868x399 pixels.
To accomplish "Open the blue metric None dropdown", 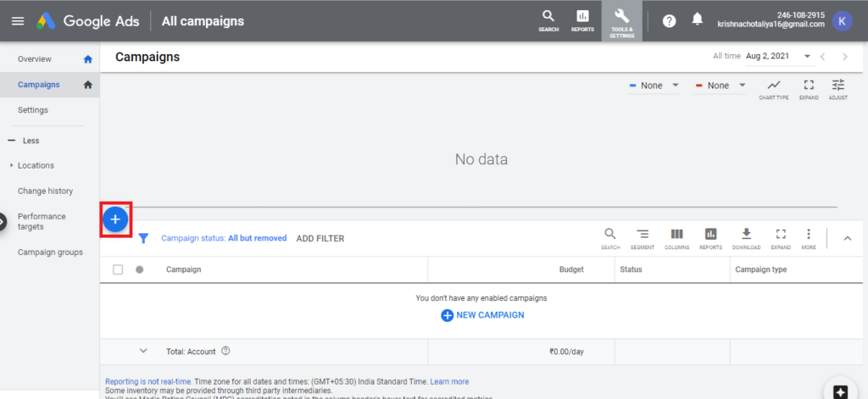I will (655, 86).
